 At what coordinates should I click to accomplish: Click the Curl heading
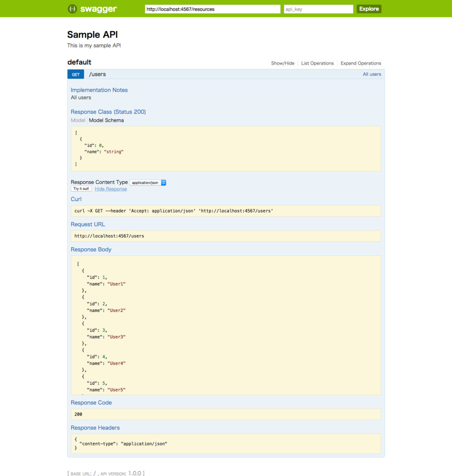[x=76, y=199]
